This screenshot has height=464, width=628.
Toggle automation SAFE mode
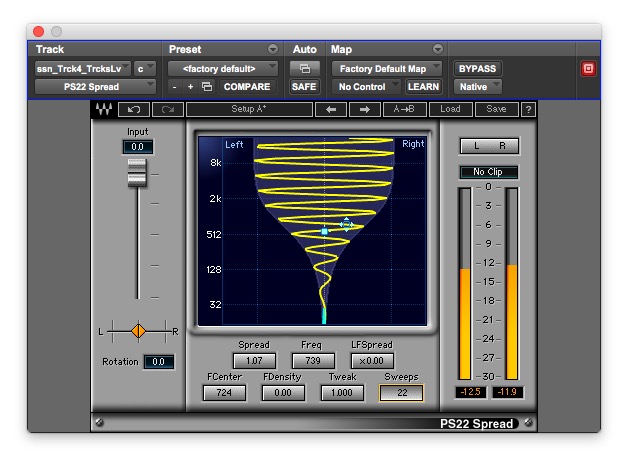pyautogui.click(x=304, y=87)
